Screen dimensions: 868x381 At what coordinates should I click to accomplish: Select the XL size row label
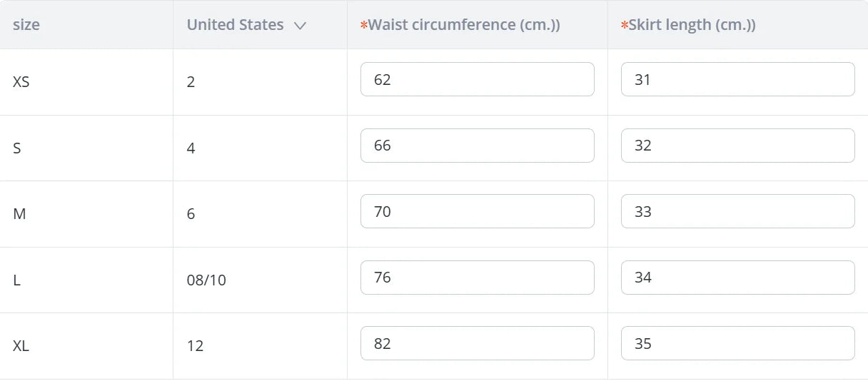click(x=21, y=346)
